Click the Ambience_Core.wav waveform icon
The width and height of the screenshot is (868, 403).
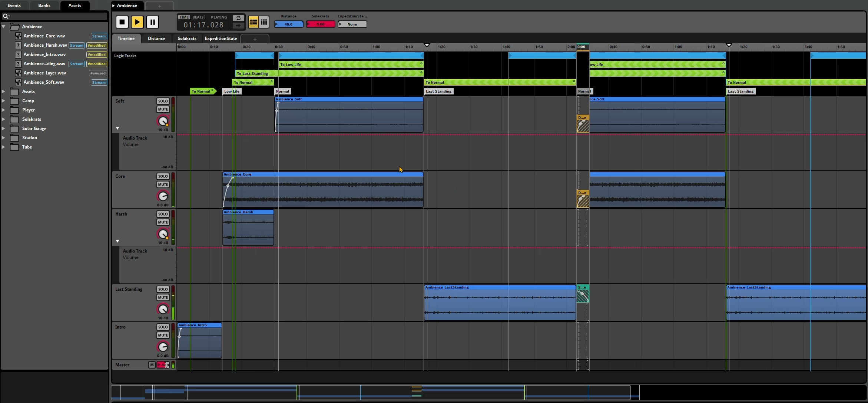[18, 36]
